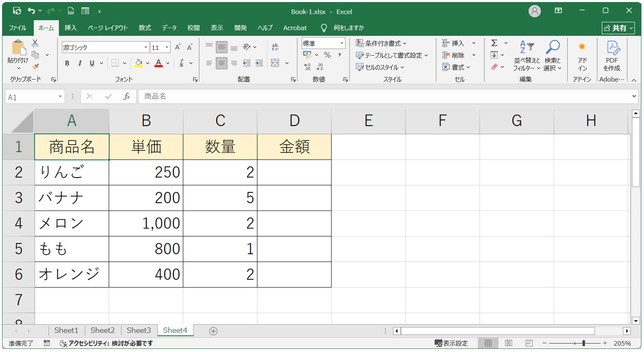644x352 pixels.
Task: Expand the formula bar chevron
Action: coord(634,96)
